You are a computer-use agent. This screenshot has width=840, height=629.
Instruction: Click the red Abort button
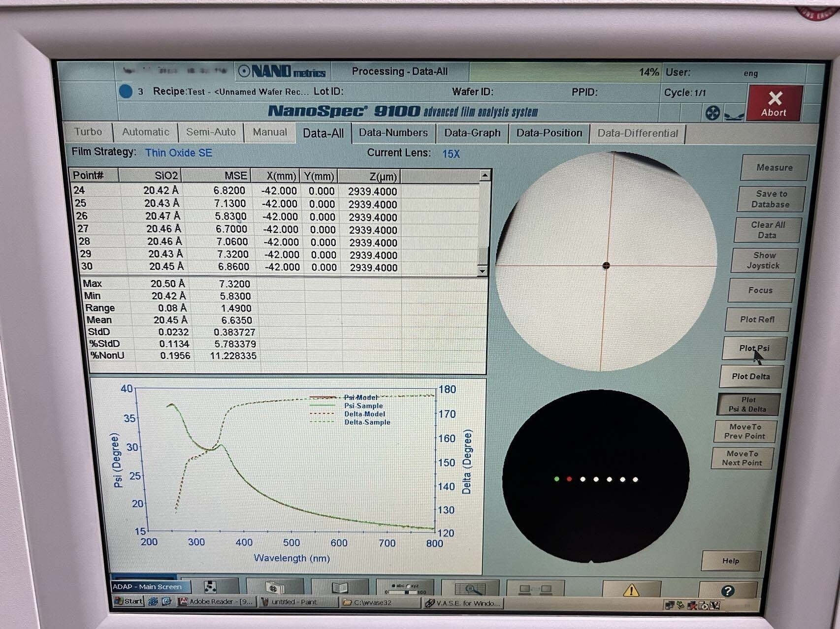point(775,103)
